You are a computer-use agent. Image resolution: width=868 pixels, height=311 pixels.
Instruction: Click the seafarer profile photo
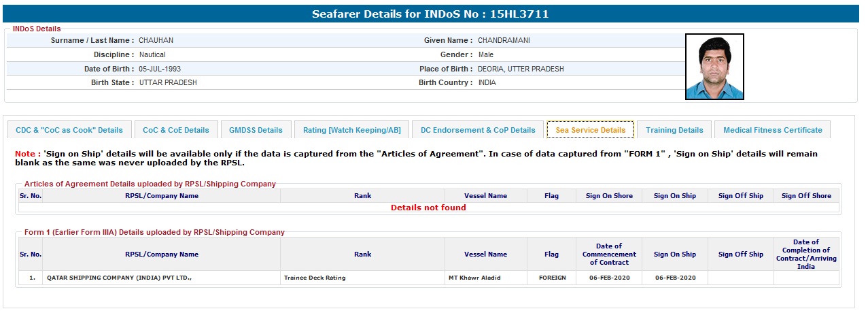pos(714,67)
